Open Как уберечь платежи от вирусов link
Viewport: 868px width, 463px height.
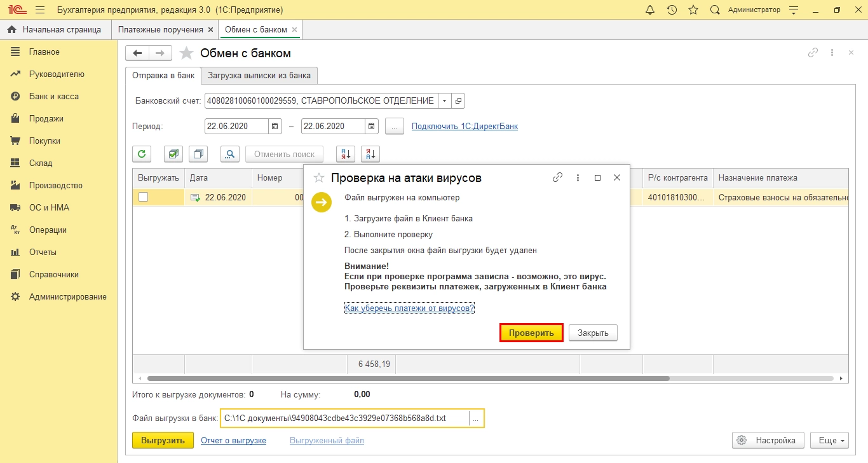pos(410,308)
